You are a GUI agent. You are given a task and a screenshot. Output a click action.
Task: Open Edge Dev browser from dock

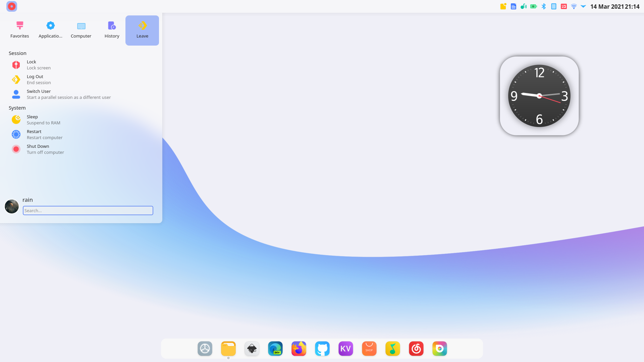[275, 349]
